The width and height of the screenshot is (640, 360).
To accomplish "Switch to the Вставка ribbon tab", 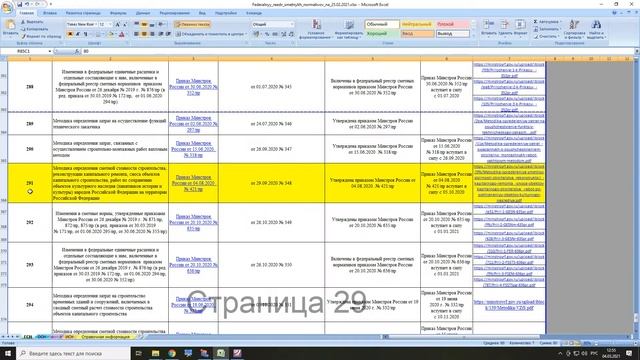I will click(x=50, y=13).
